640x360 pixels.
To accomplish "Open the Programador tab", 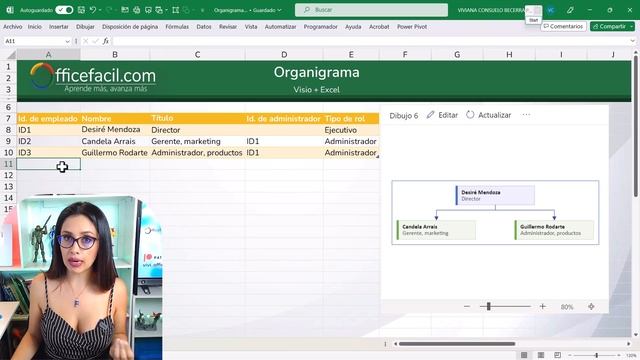I will tap(320, 27).
